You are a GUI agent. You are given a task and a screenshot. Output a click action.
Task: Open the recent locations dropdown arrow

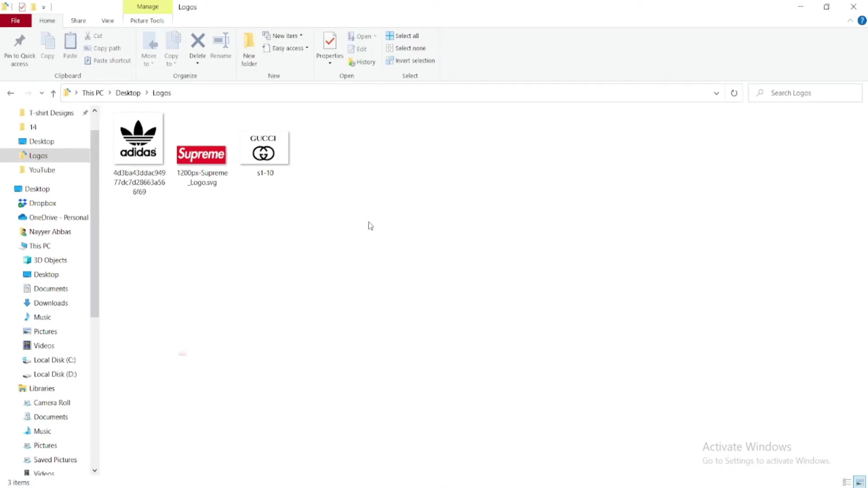pyautogui.click(x=42, y=93)
